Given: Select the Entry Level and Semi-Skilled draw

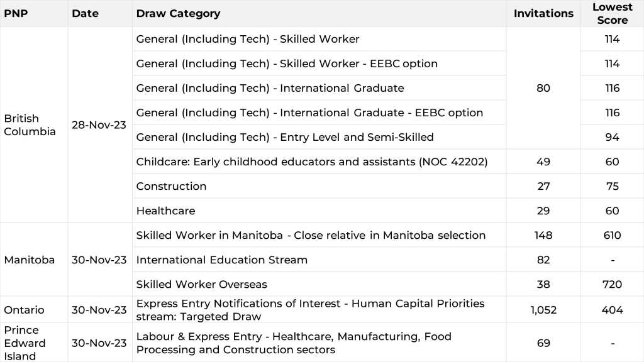Looking at the screenshot, I should pyautogui.click(x=284, y=137).
